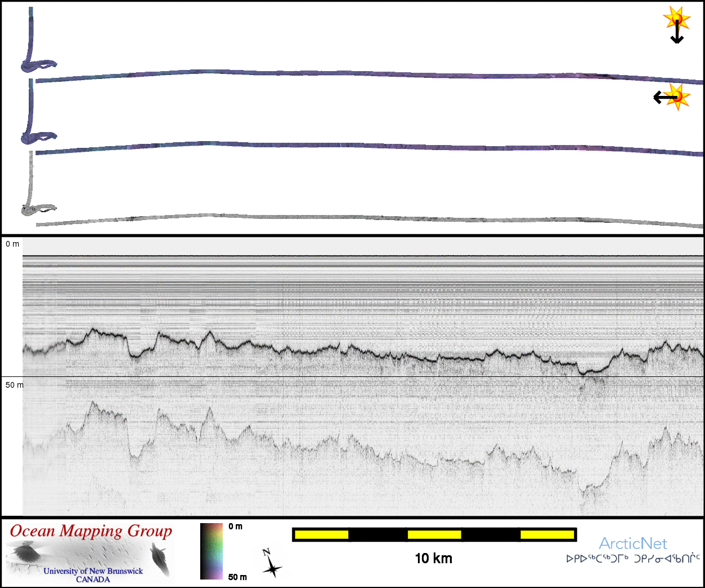This screenshot has width=705, height=588.
Task: Click the 50 m depth label on profile
Action: pyautogui.click(x=15, y=385)
